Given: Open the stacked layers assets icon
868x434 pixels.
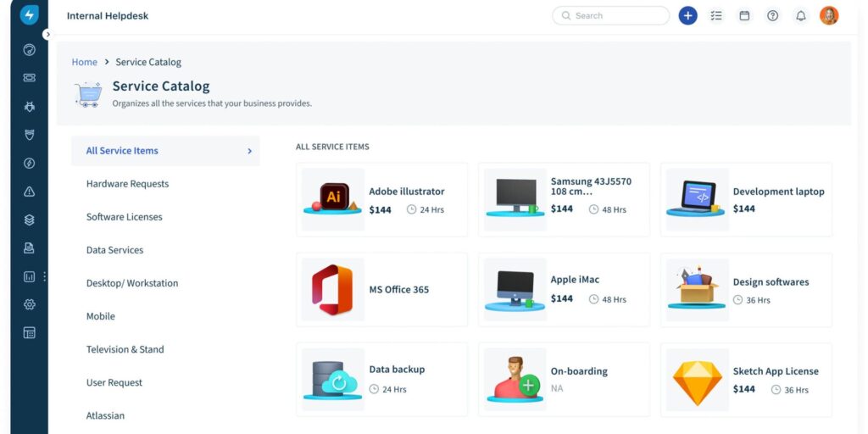Looking at the screenshot, I should [x=29, y=220].
